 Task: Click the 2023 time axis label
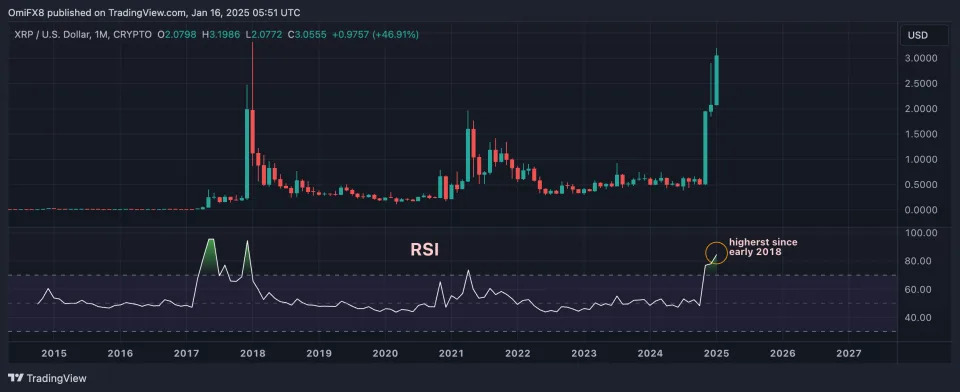(584, 353)
